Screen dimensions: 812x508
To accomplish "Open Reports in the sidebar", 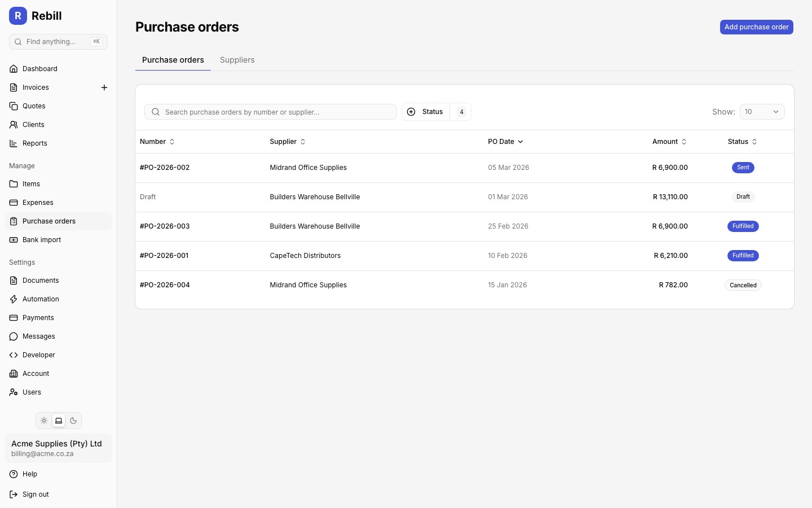I will (58, 143).
